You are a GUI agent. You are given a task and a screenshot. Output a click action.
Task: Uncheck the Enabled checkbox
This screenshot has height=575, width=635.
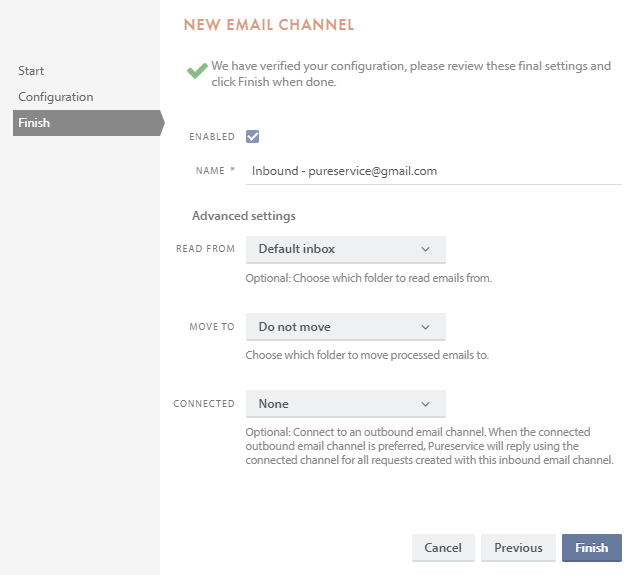[253, 137]
